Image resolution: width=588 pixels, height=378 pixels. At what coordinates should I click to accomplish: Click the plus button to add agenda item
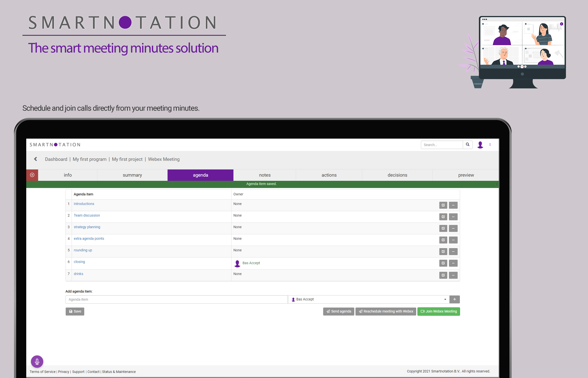click(x=454, y=299)
